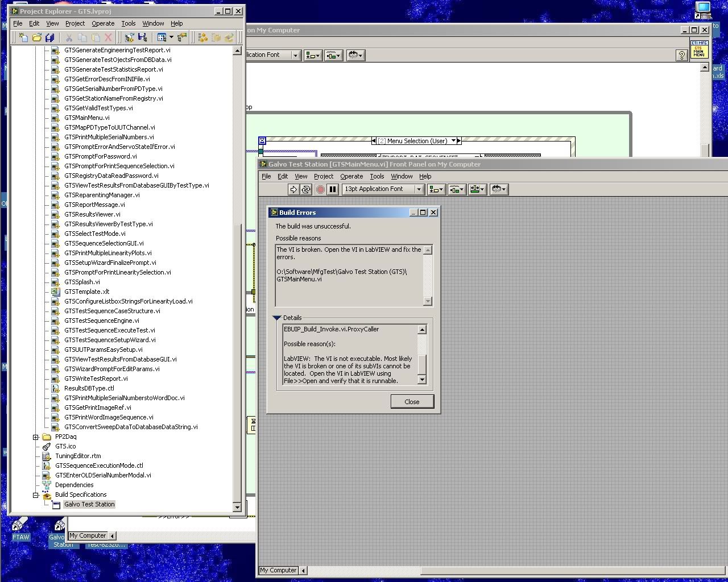The image size is (728, 582).
Task: Open Project menu in Project Explorer
Action: [75, 23]
